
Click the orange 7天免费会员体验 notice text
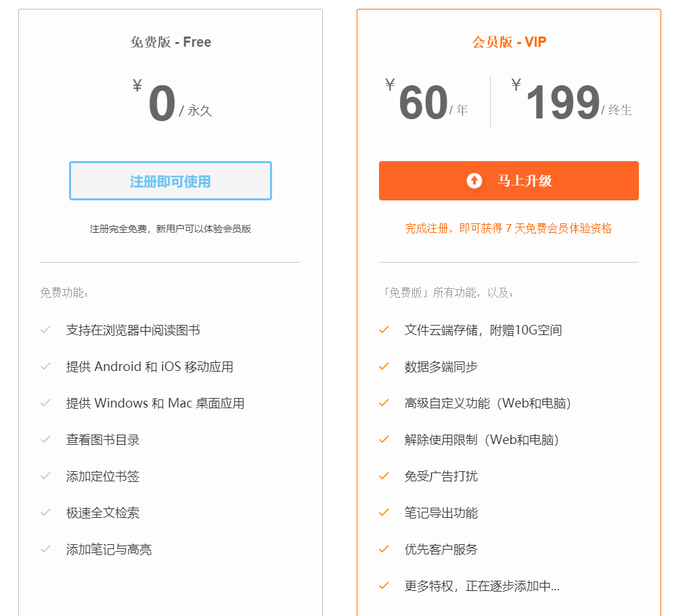coord(509,229)
